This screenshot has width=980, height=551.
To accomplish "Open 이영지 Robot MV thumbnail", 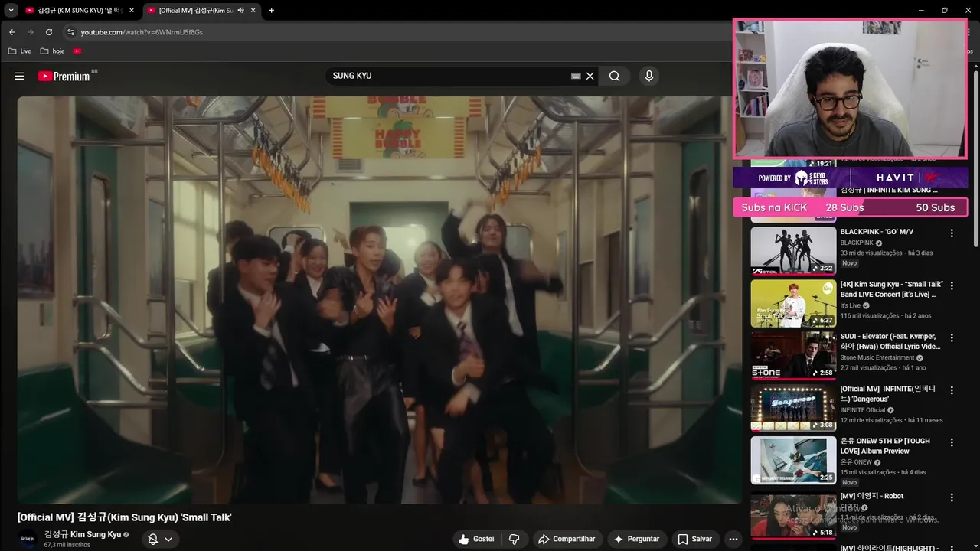I will 793,515.
